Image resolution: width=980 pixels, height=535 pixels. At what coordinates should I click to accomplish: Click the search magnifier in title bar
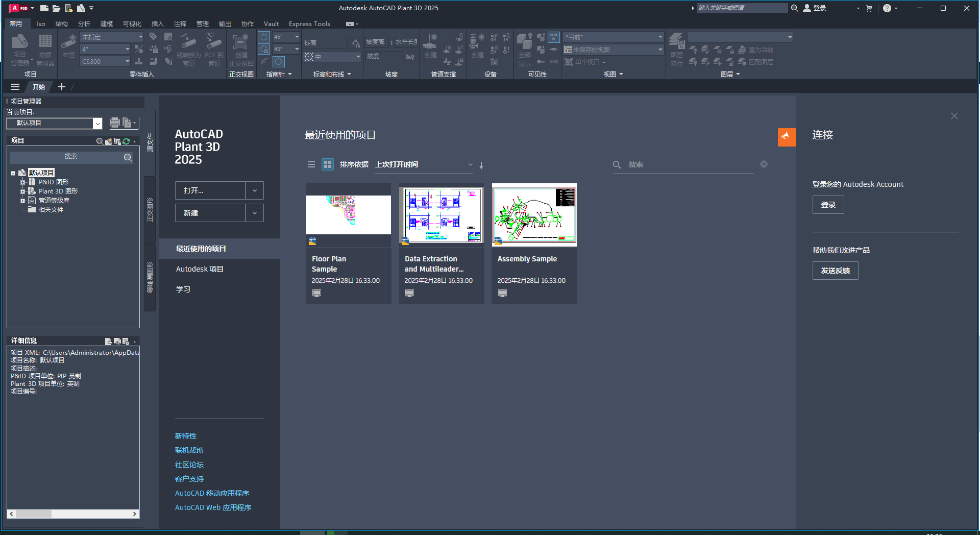click(794, 8)
